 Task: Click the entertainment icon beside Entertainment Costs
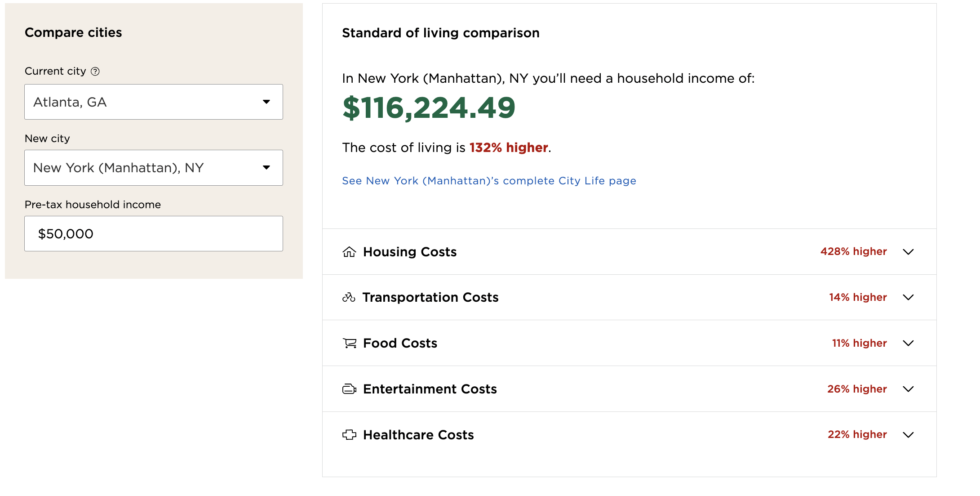point(349,389)
